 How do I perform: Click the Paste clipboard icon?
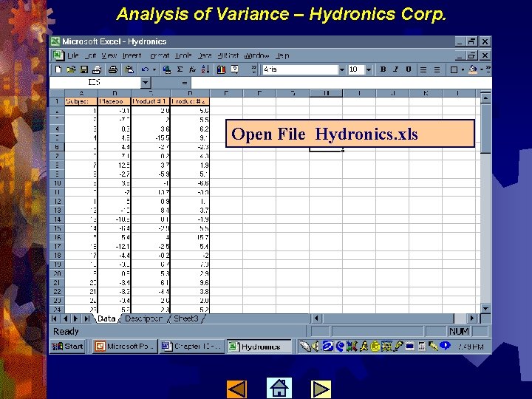pos(129,69)
